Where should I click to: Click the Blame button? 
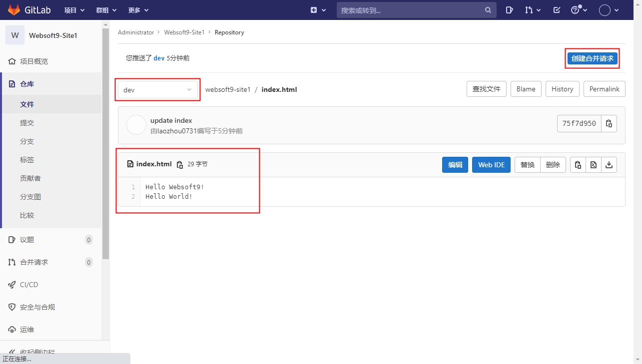click(x=526, y=89)
